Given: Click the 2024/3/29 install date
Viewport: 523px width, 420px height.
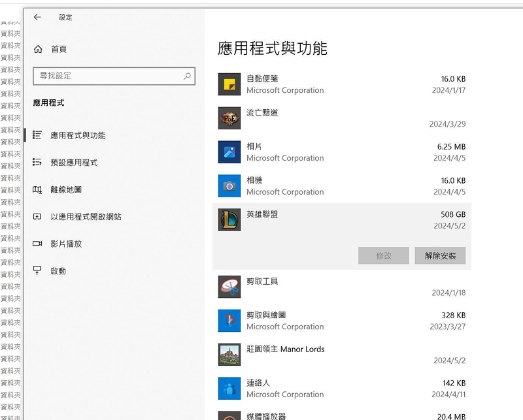Looking at the screenshot, I should [447, 124].
